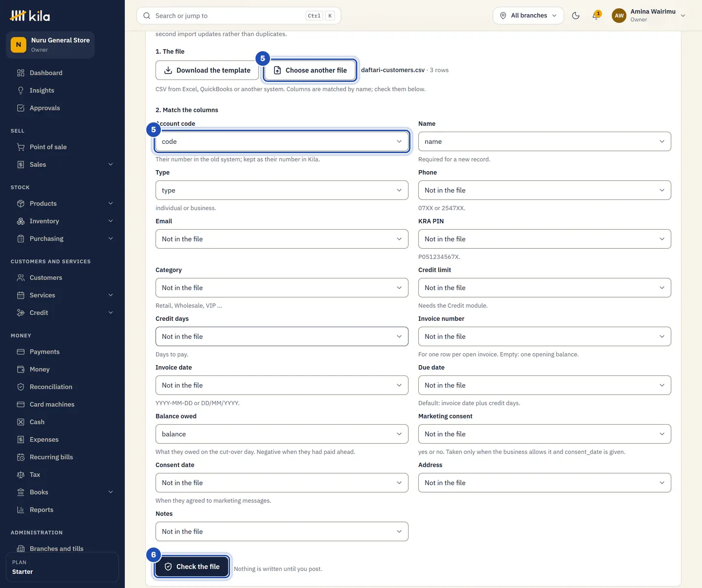Click the Products box icon
Screen dimensions: 702x588
click(20, 203)
